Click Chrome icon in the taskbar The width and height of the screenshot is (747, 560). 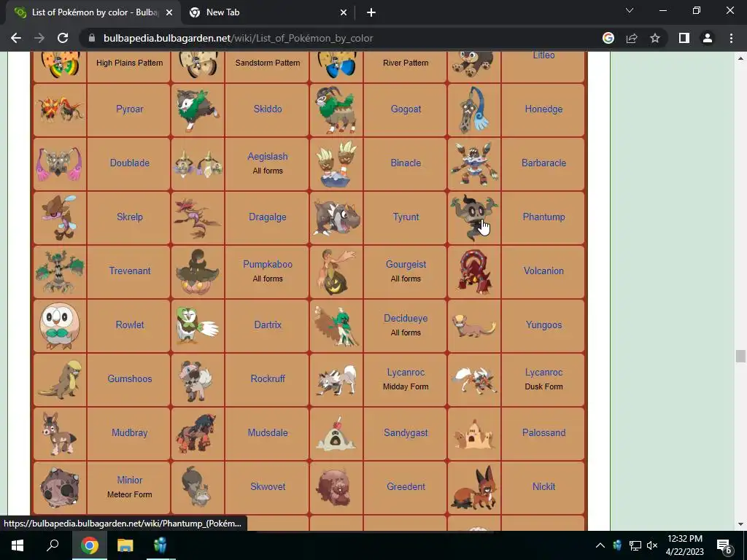click(x=90, y=545)
